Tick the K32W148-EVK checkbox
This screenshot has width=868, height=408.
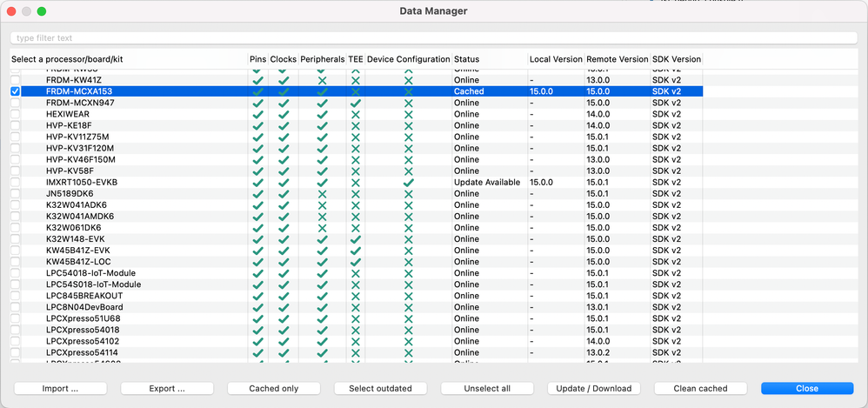click(x=16, y=239)
